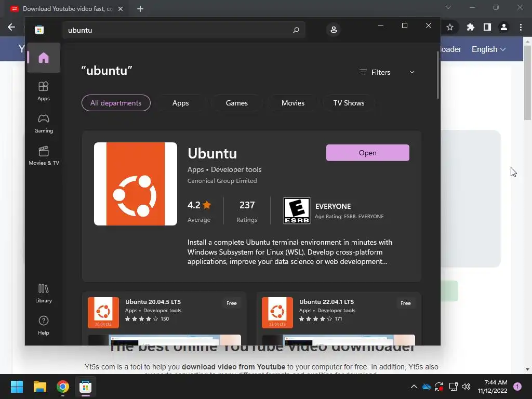This screenshot has width=532, height=399.
Task: Open Ubuntu 20.04.5 LTS title
Action: [153, 302]
